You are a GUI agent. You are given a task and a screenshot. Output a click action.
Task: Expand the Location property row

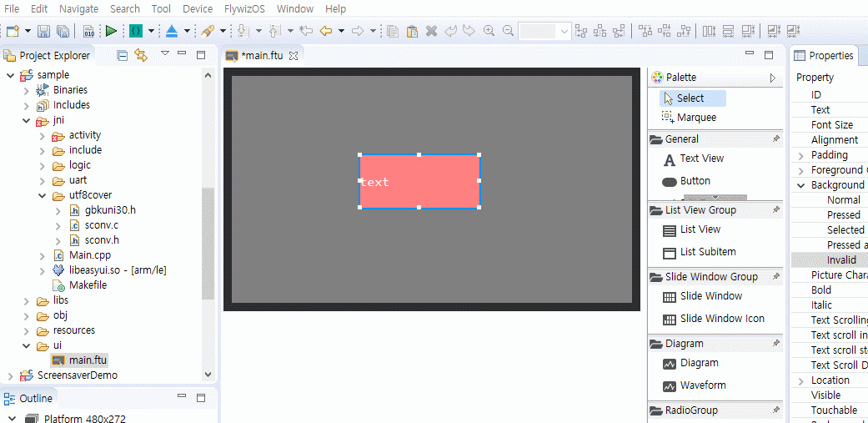point(801,381)
